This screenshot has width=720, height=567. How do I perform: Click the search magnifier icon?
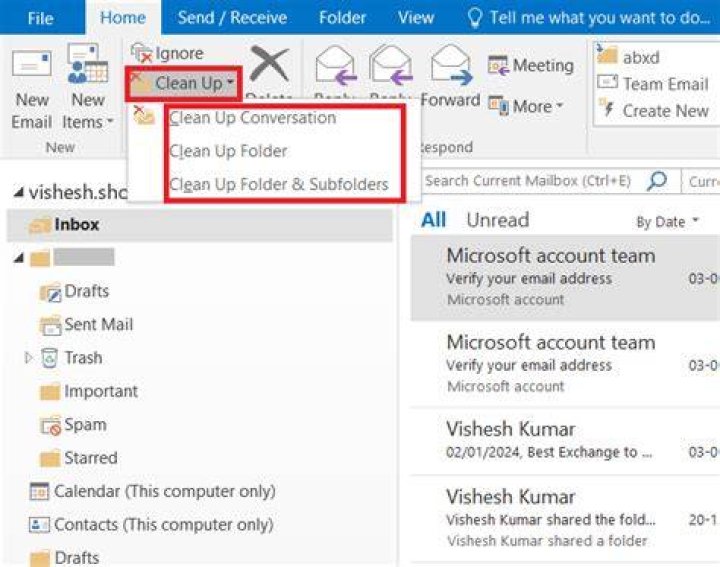pyautogui.click(x=657, y=180)
